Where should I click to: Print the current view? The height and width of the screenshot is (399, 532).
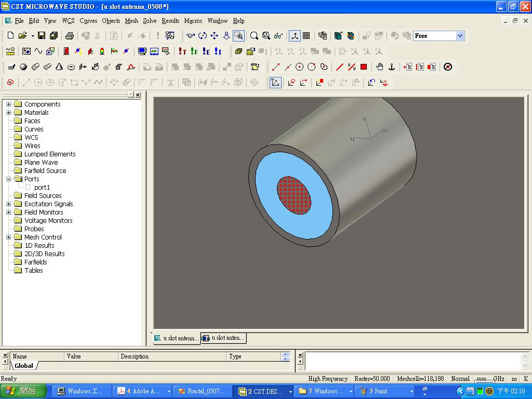tap(70, 35)
